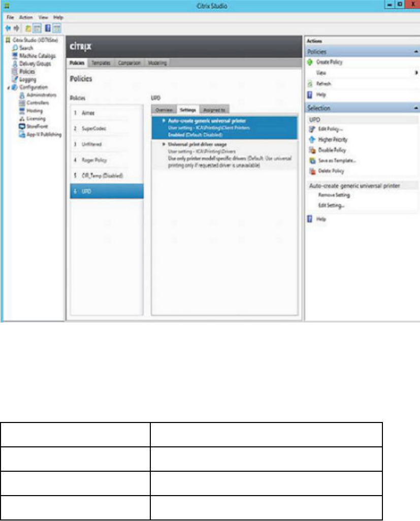Select Licensing under Configuration
This screenshot has height=521, width=420.
coord(36,119)
